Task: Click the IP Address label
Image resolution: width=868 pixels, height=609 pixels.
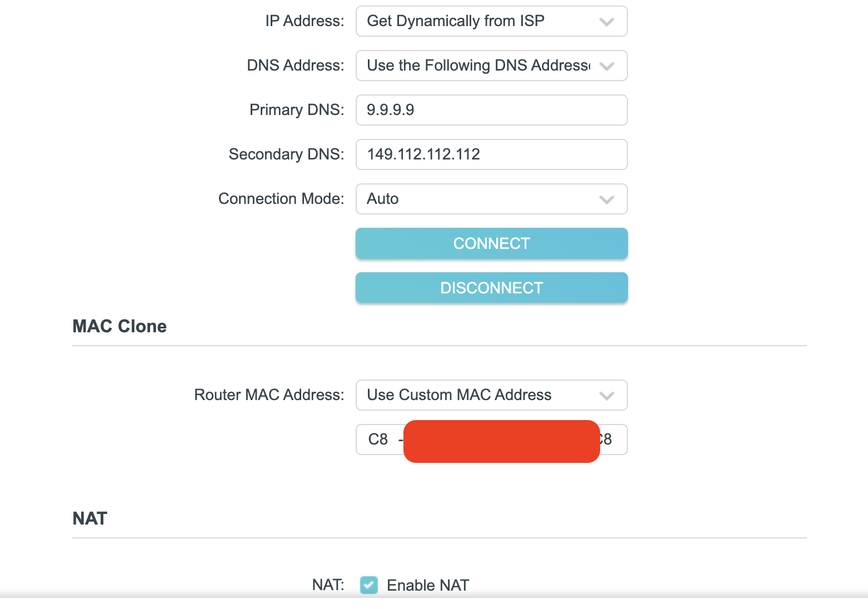Action: pyautogui.click(x=305, y=21)
